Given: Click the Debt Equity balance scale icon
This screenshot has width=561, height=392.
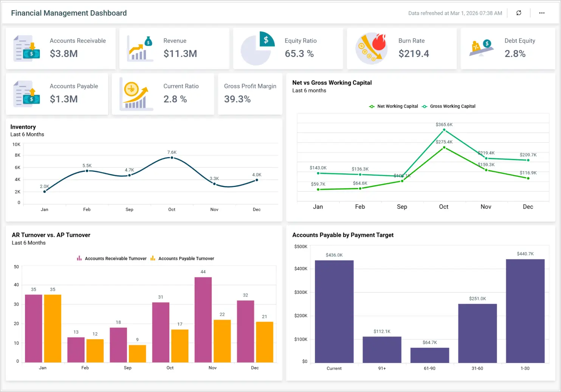Looking at the screenshot, I should [481, 48].
